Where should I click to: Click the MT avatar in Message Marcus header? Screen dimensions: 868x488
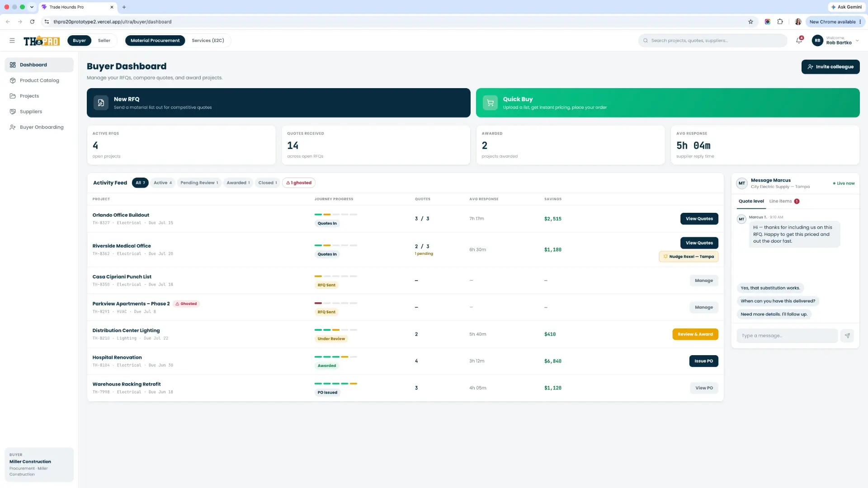pos(742,183)
